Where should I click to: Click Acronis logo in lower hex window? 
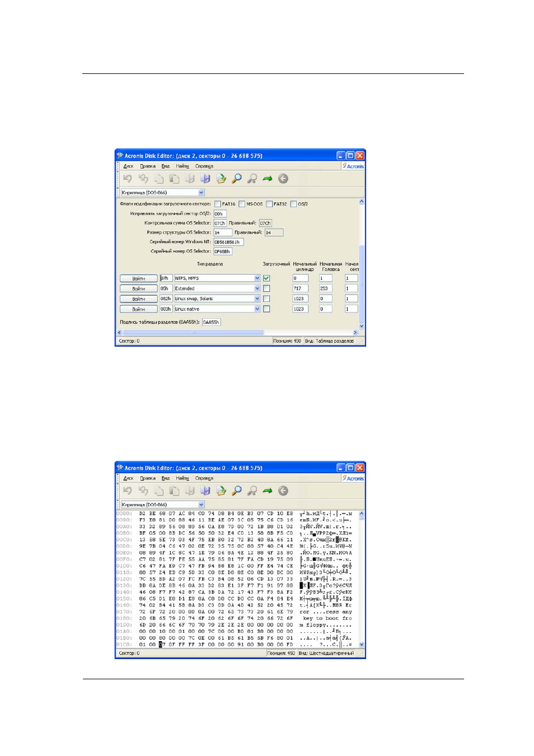[x=353, y=478]
